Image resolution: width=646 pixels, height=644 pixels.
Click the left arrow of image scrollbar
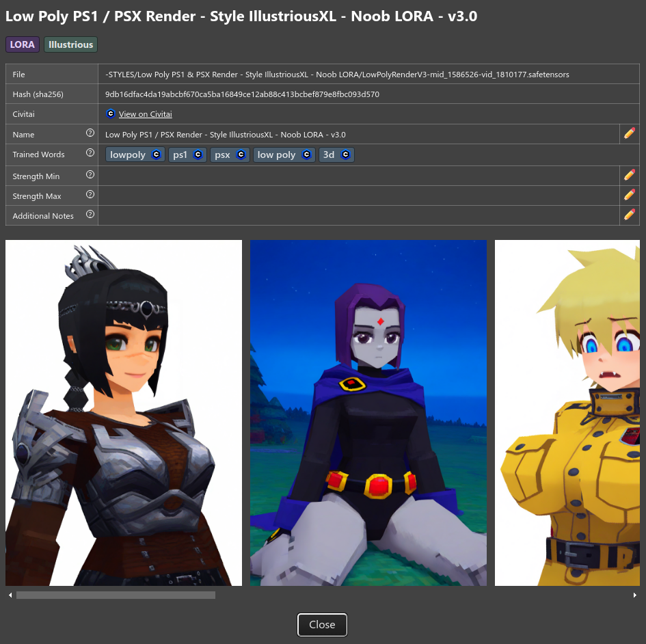[10, 595]
